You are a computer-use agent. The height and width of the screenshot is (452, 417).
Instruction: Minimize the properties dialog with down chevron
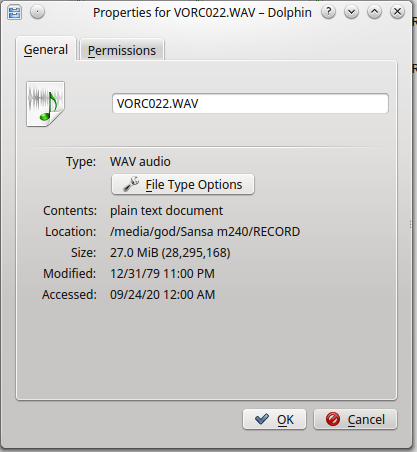[351, 13]
